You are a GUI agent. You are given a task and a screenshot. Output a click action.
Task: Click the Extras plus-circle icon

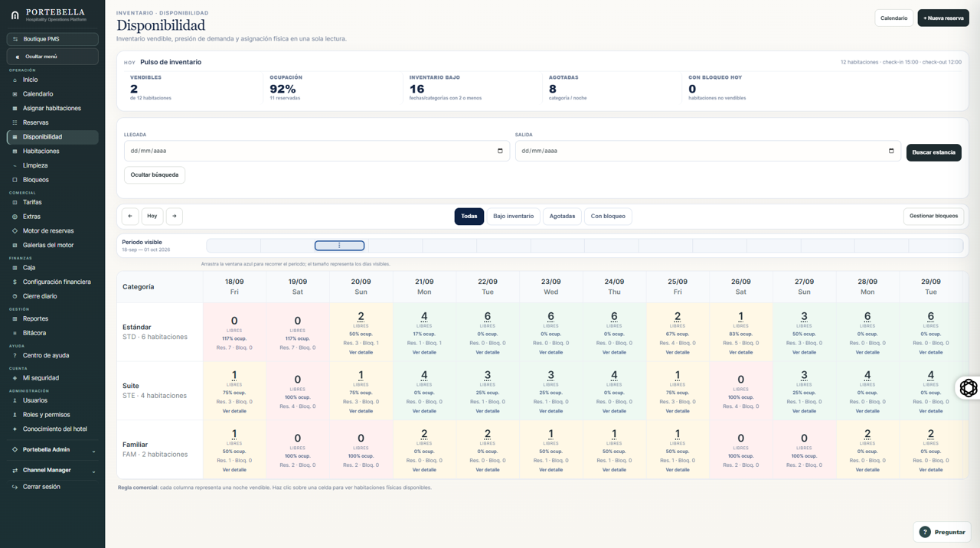click(x=15, y=217)
